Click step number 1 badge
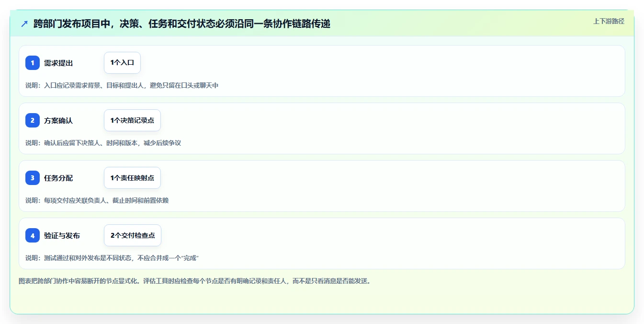 (33, 63)
